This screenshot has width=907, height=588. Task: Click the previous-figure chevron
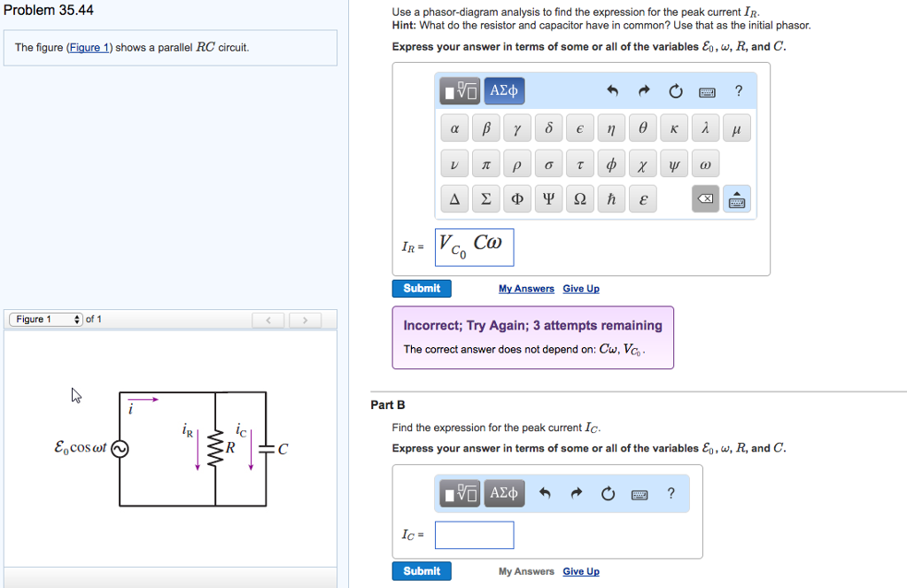268,319
